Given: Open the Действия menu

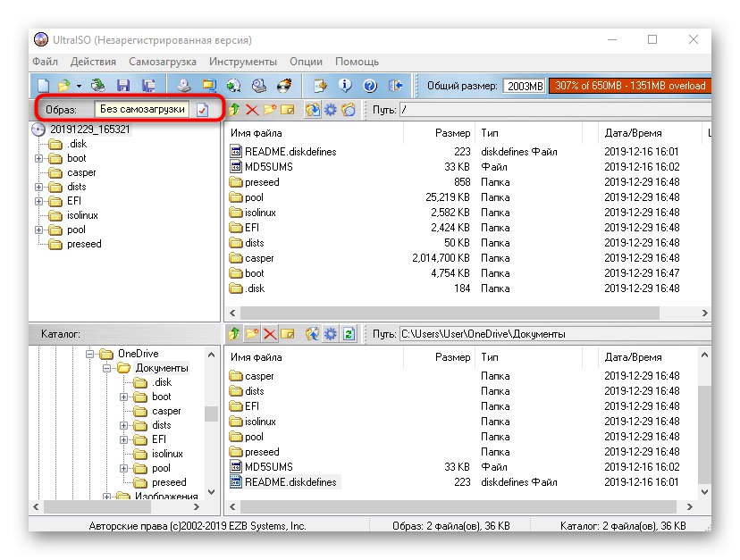Looking at the screenshot, I should pyautogui.click(x=93, y=62).
